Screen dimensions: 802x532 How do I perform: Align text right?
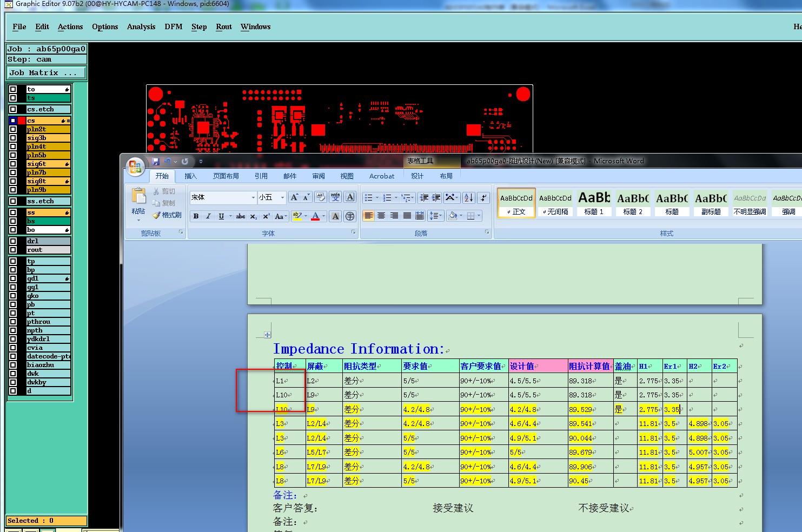click(x=394, y=216)
